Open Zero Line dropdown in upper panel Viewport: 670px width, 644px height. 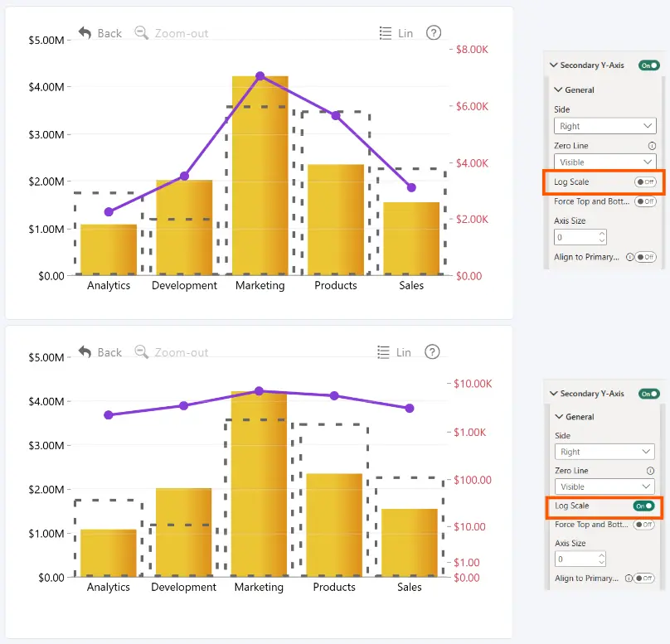click(605, 162)
